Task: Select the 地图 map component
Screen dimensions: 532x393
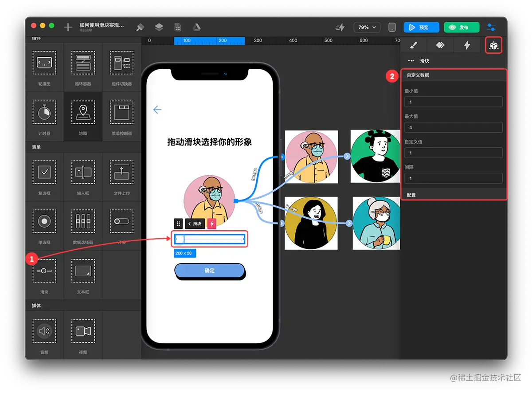Action: pyautogui.click(x=83, y=117)
